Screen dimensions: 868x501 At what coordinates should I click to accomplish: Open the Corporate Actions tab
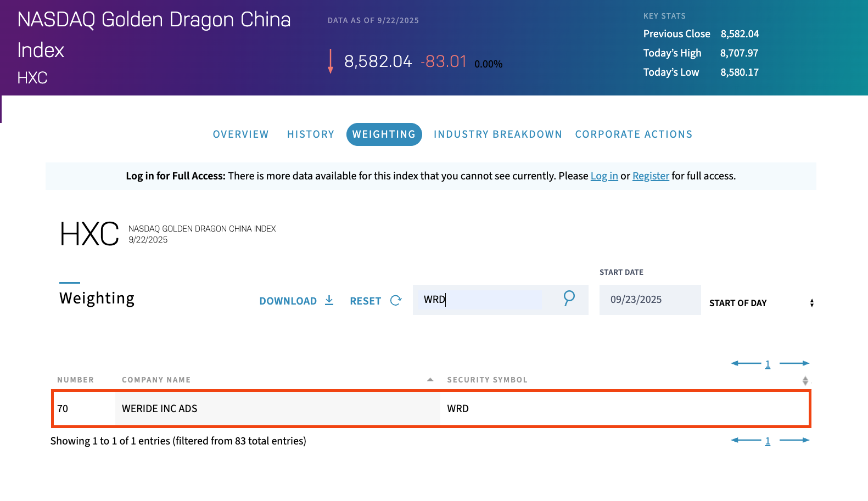click(634, 134)
